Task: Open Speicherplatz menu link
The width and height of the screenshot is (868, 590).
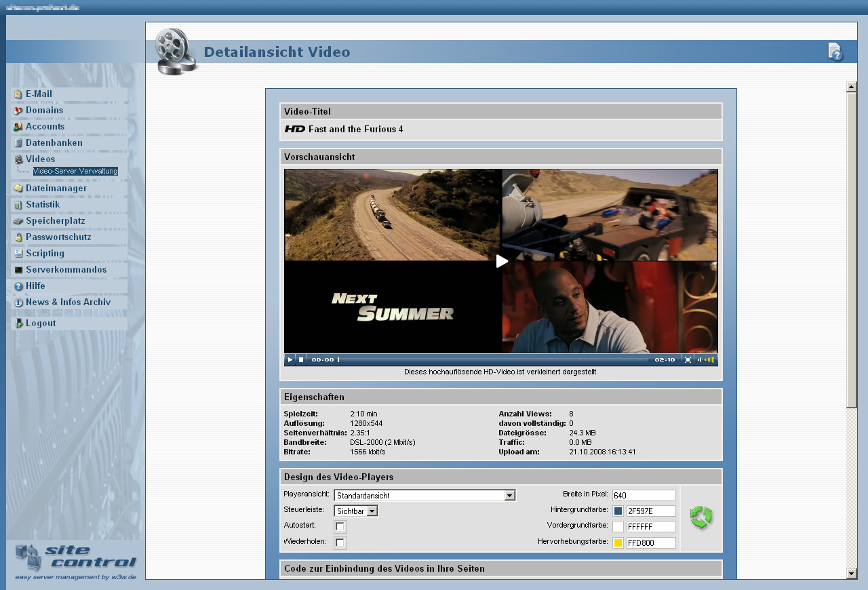Action: (56, 221)
